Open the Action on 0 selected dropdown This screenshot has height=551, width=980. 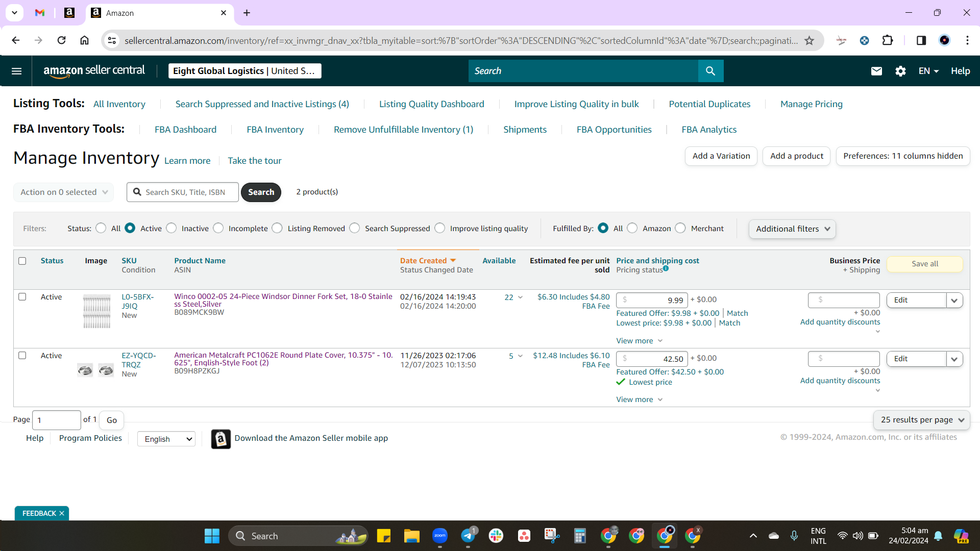click(64, 192)
